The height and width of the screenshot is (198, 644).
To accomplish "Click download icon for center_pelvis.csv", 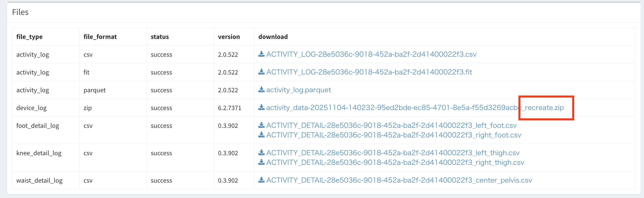I will [x=261, y=180].
